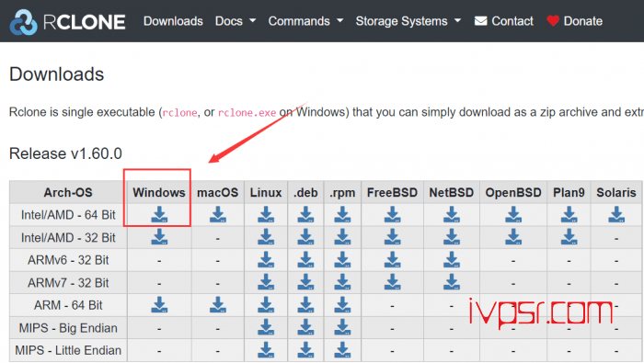This screenshot has width=644, height=363.
Task: Download .deb Intel/AMD 32 Bit package
Action: 305,237
